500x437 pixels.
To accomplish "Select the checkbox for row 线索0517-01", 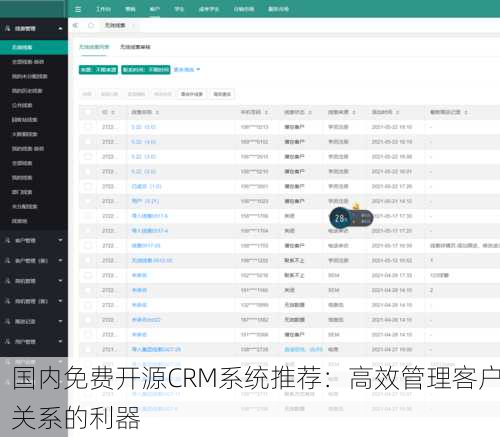I will tap(88, 246).
